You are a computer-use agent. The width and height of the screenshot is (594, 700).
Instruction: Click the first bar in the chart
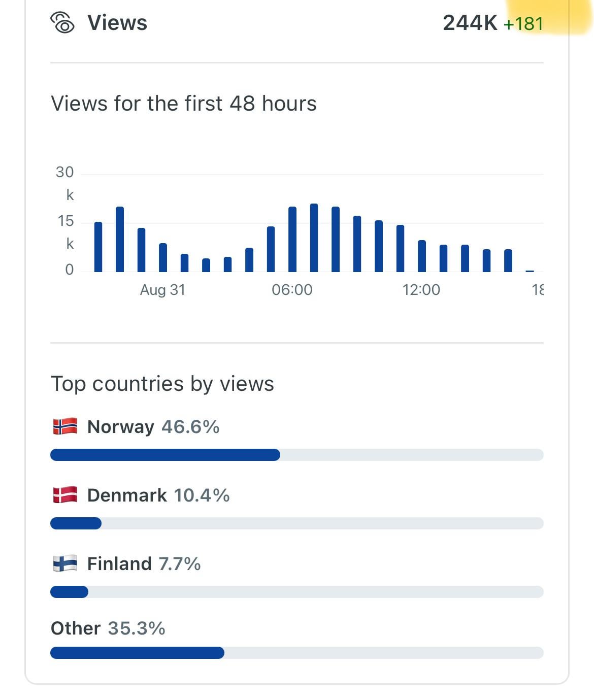click(98, 247)
